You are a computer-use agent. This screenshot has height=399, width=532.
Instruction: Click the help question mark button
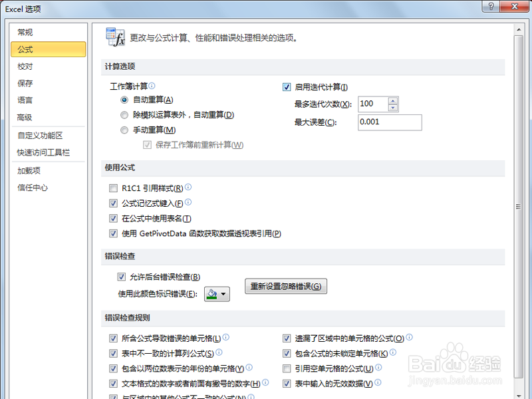pos(491,6)
